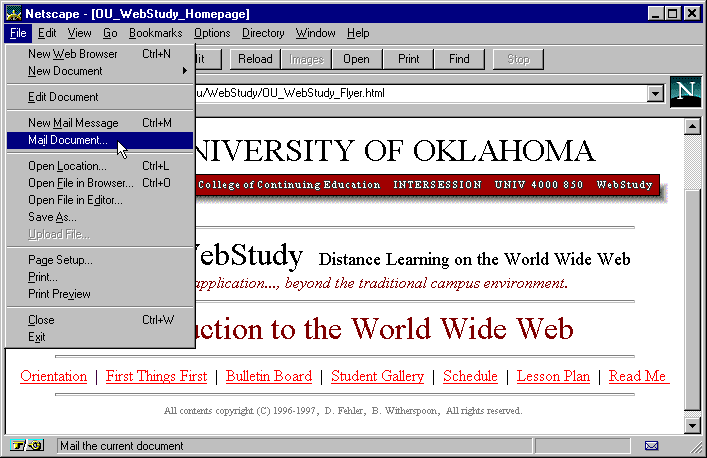Choose Open Location menu entry
Viewport: 707px width, 458px height.
[x=100, y=166]
